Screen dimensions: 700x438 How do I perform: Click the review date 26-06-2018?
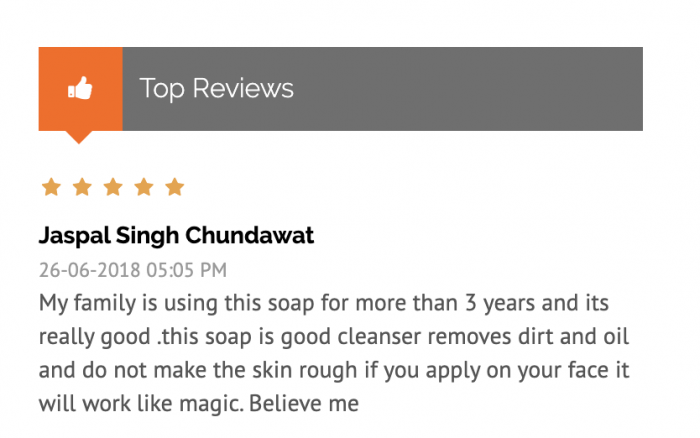(90, 270)
